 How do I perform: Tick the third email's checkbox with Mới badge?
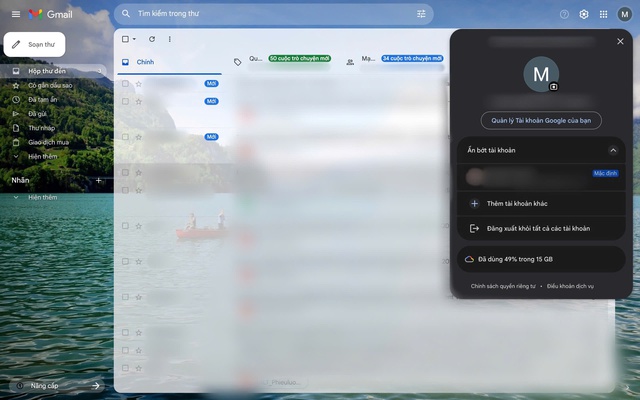coord(125,137)
